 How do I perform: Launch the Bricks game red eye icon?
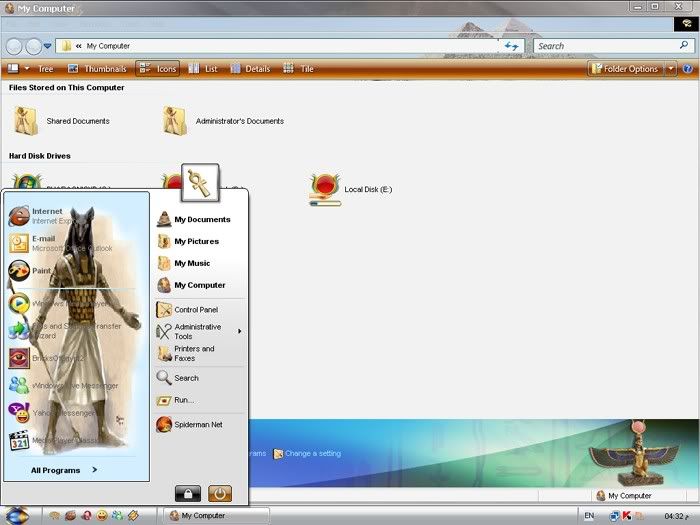19,358
